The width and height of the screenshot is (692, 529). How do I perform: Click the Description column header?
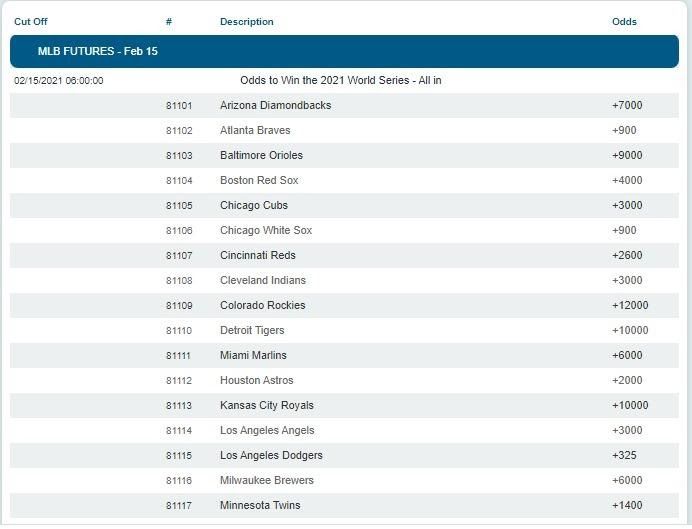click(247, 22)
